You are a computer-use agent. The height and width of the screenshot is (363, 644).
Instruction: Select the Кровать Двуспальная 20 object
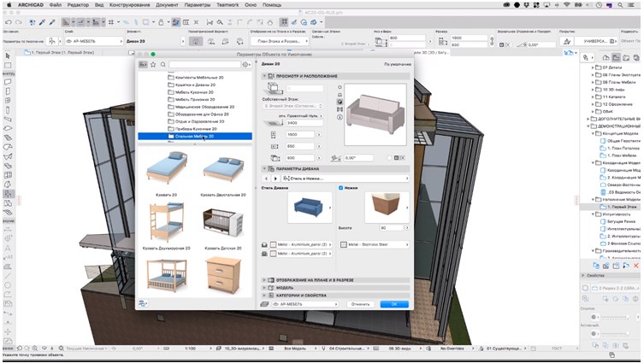pyautogui.click(x=223, y=173)
